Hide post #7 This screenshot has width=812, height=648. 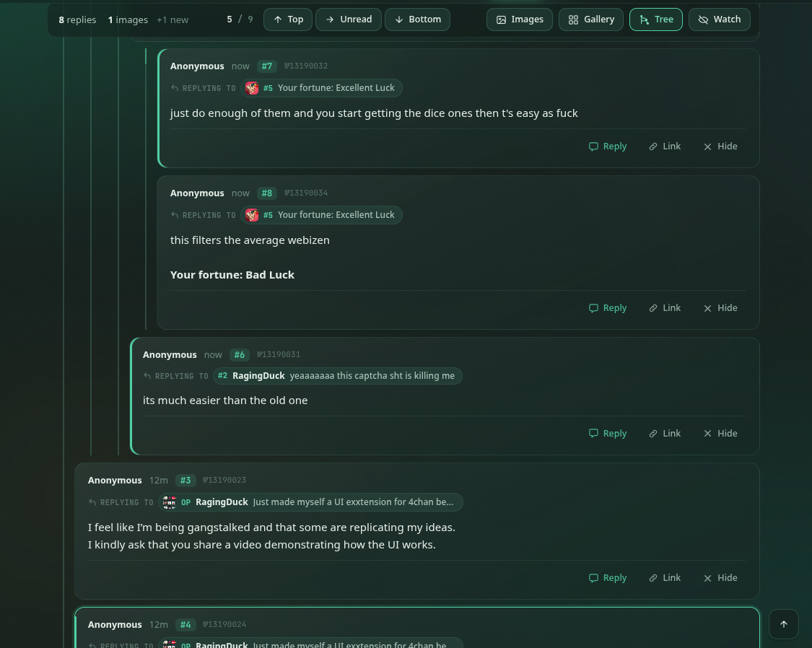(720, 146)
